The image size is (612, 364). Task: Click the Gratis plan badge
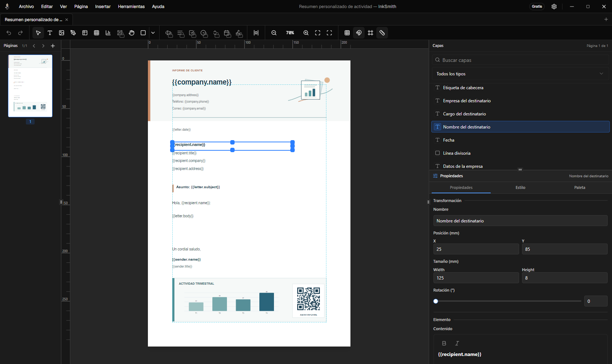[537, 7]
